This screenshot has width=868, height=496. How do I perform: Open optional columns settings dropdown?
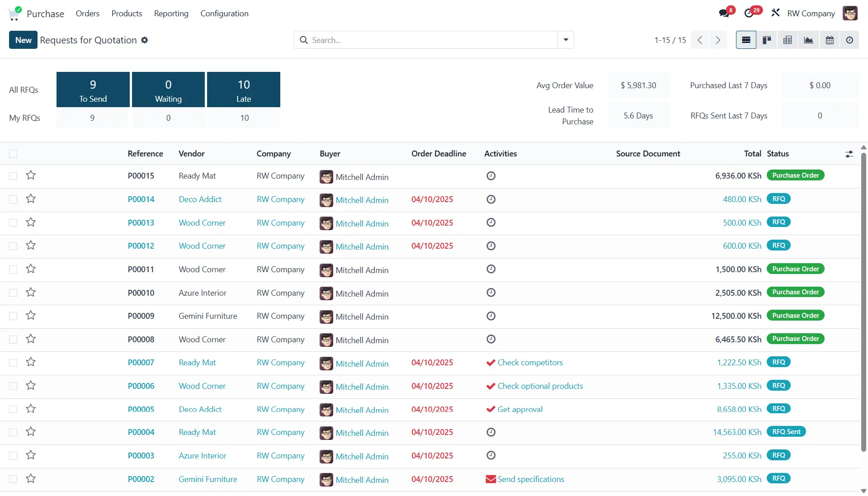(849, 154)
